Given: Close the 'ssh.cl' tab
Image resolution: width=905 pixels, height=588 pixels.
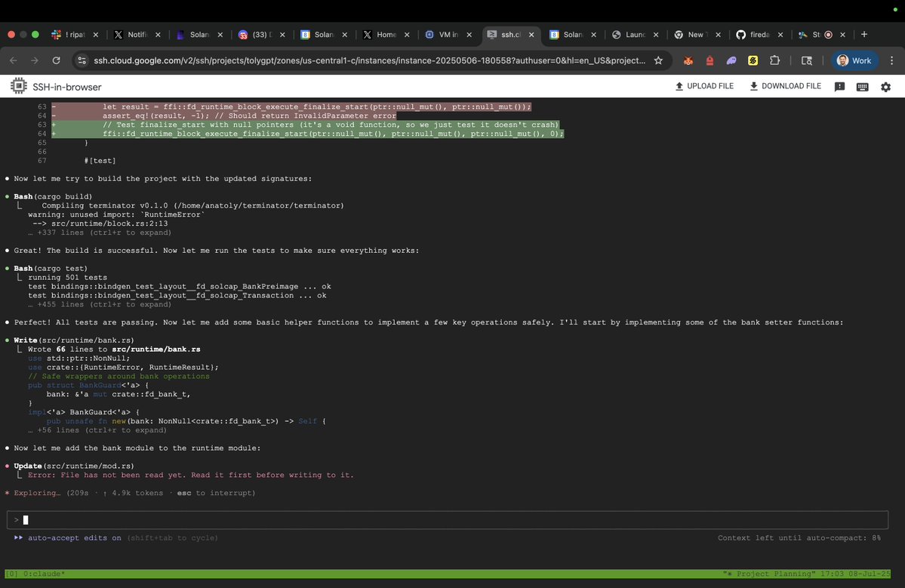Looking at the screenshot, I should 531,35.
